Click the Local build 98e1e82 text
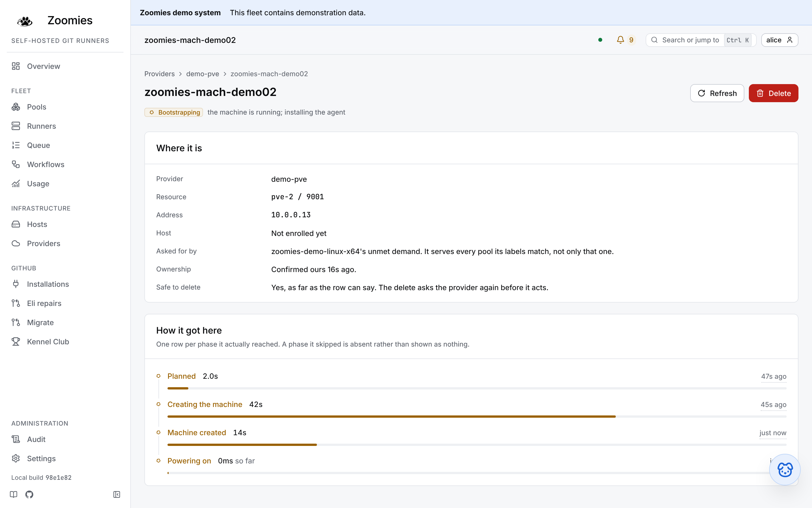 pyautogui.click(x=41, y=478)
